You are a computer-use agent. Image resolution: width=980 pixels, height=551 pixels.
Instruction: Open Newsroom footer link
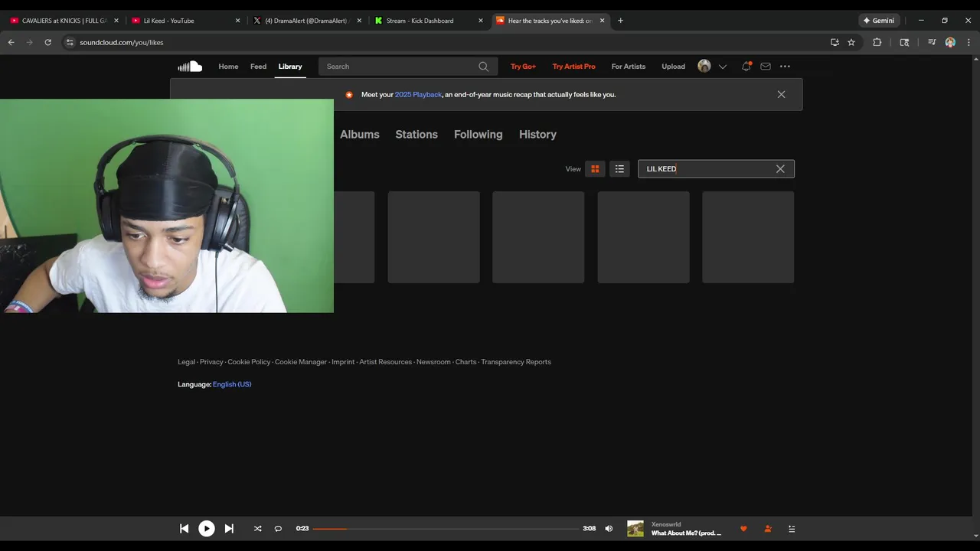click(x=433, y=362)
